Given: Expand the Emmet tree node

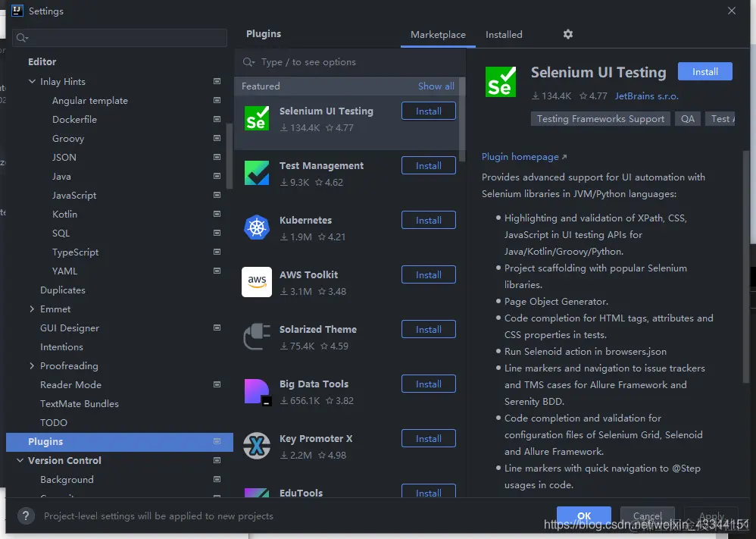Looking at the screenshot, I should (32, 309).
